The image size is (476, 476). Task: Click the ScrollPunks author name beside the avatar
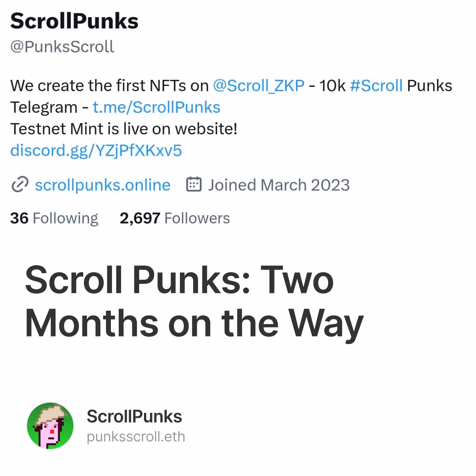tap(134, 416)
